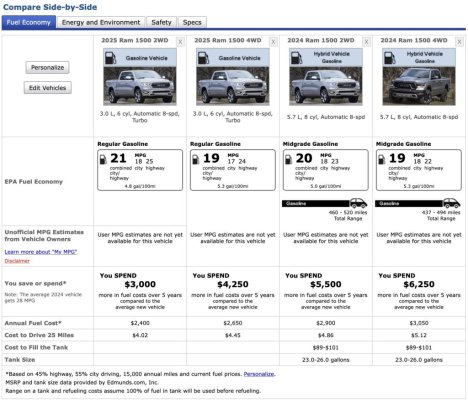Click the EPA Fuel Economy row label
This screenshot has height=400, width=468.
pos(34,182)
